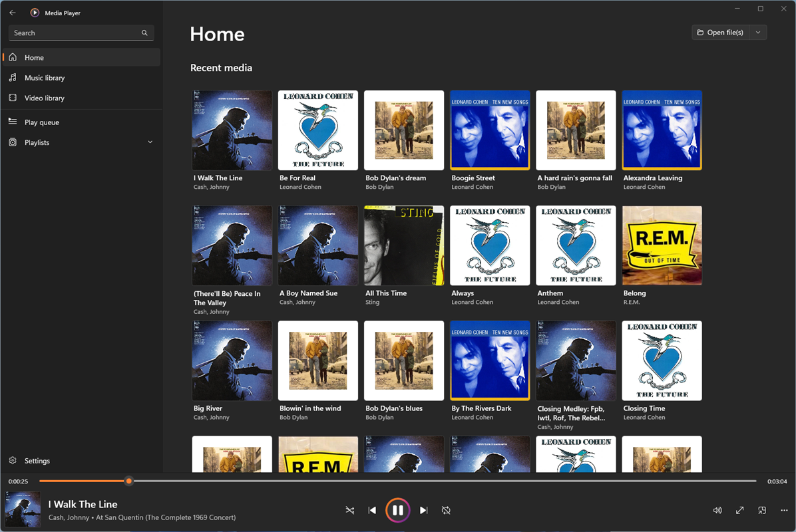Screen dimensions: 796x532
Task: Open the Closing Time cover art
Action: tap(662, 360)
